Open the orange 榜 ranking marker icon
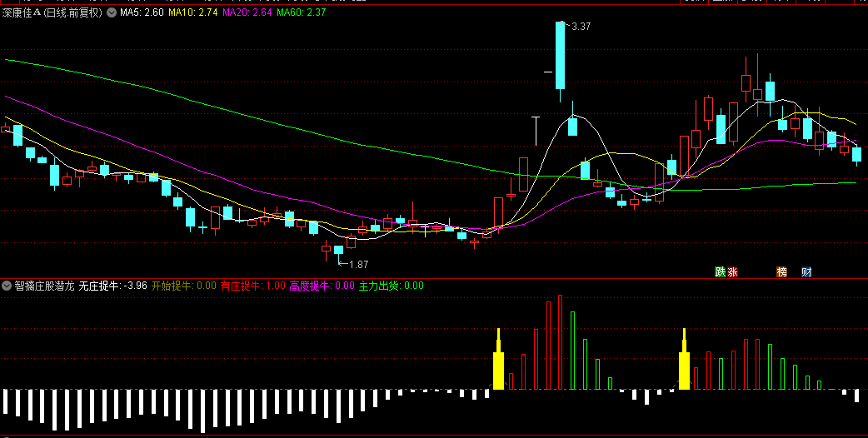Viewport: 868px width, 438px height. [781, 272]
